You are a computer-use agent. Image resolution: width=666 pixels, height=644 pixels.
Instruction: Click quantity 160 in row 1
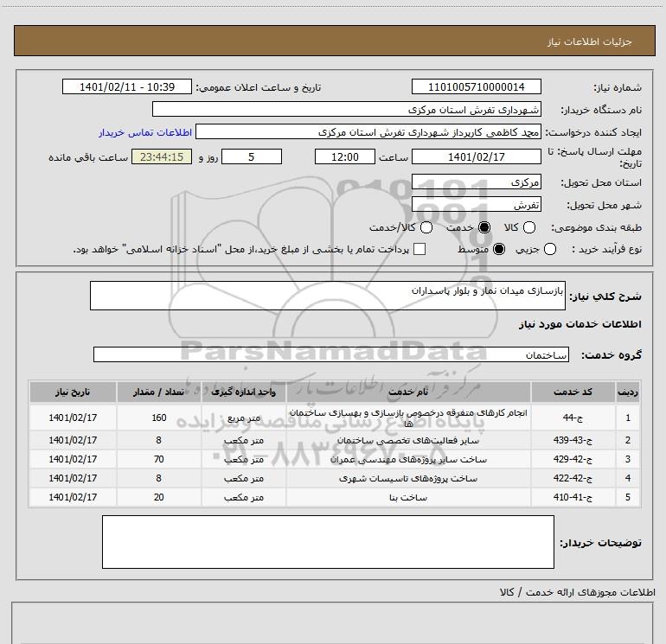pyautogui.click(x=159, y=418)
